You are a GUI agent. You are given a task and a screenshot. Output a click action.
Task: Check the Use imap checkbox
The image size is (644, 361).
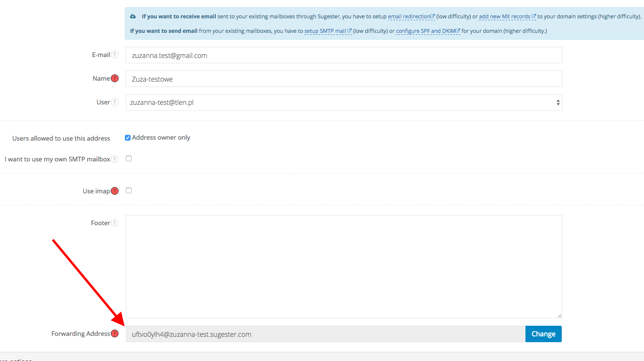point(129,190)
